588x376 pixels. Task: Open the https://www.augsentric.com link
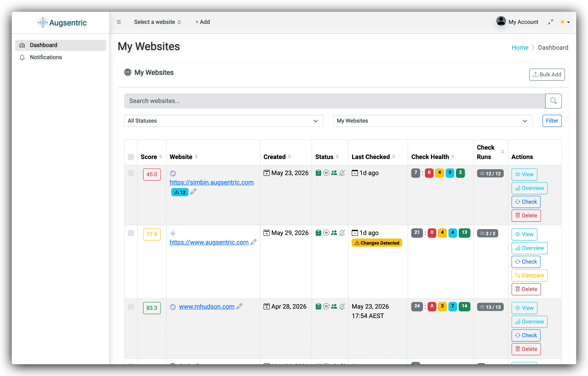click(209, 242)
